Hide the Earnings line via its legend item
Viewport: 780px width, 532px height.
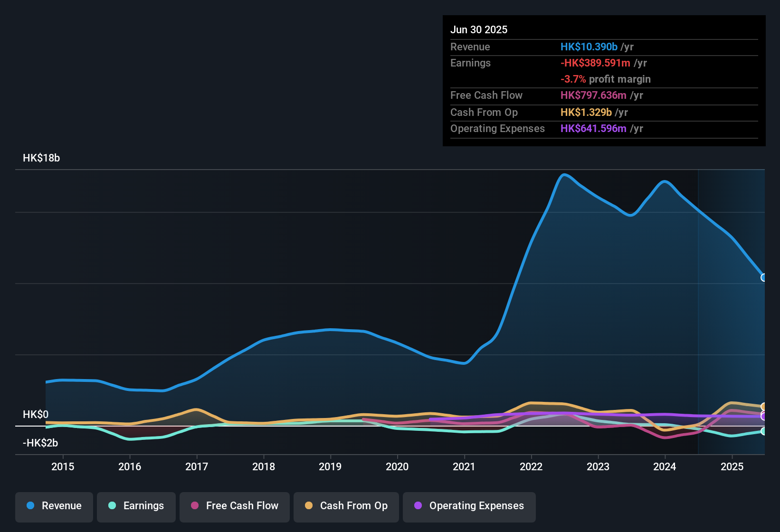coord(136,506)
